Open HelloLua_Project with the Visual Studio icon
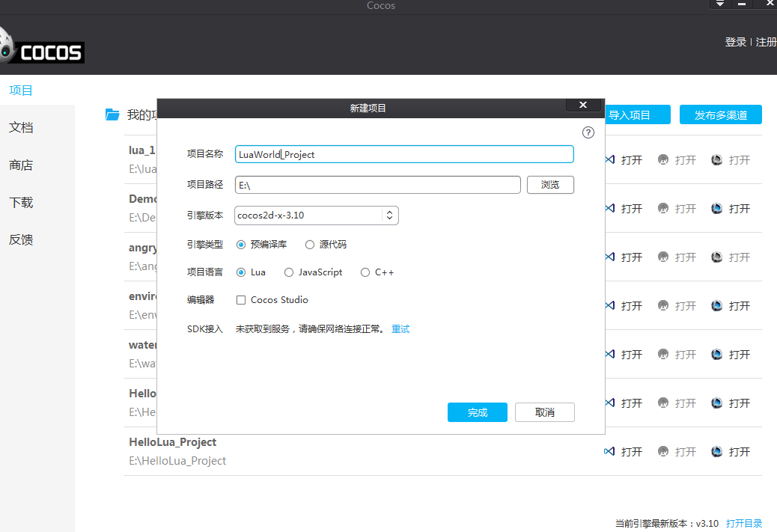The height and width of the screenshot is (532, 777). click(x=609, y=451)
